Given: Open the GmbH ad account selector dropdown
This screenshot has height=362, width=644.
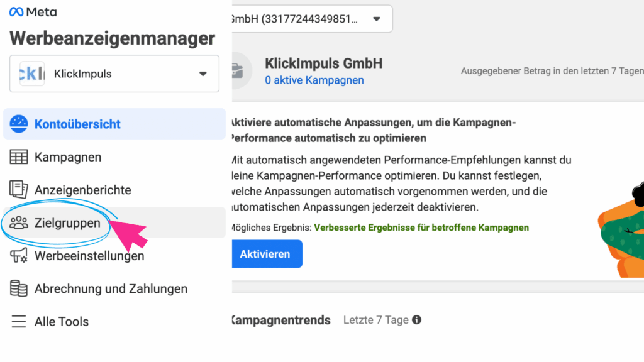Looking at the screenshot, I should point(377,19).
